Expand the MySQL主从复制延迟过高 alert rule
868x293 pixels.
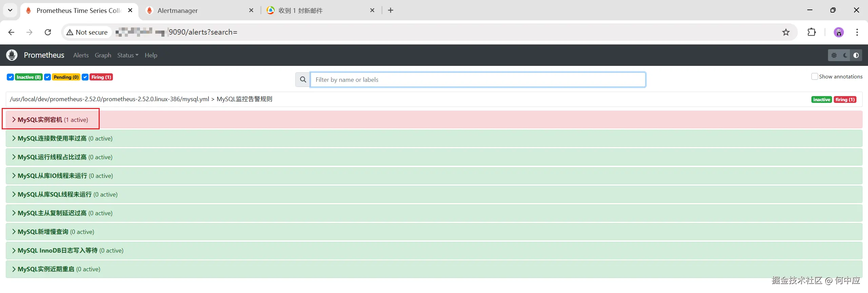point(434,213)
